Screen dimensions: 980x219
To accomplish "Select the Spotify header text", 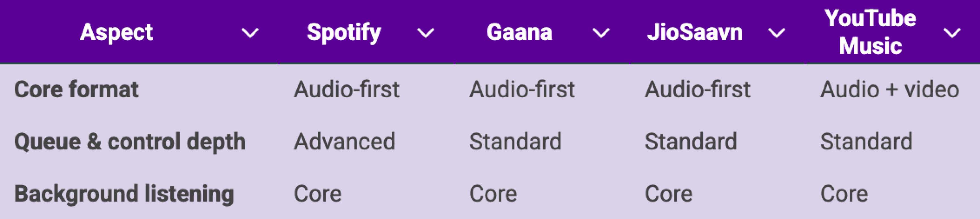I will click(344, 32).
